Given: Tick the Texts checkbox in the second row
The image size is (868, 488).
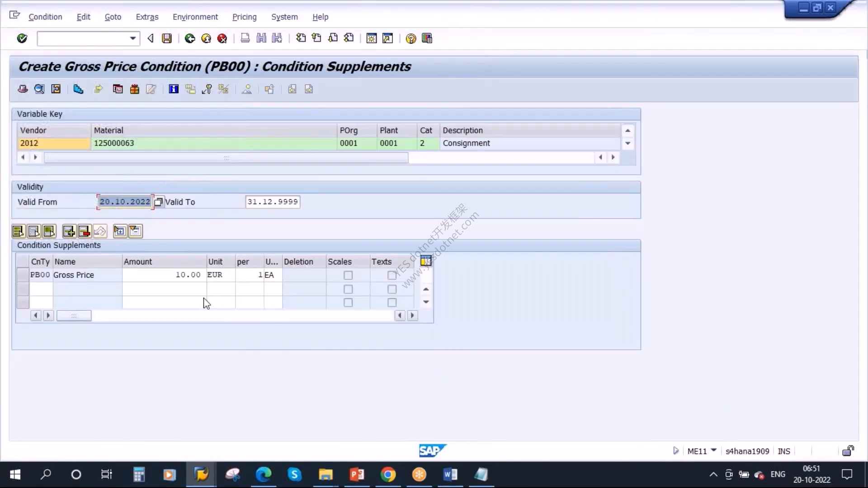Looking at the screenshot, I should [392, 289].
